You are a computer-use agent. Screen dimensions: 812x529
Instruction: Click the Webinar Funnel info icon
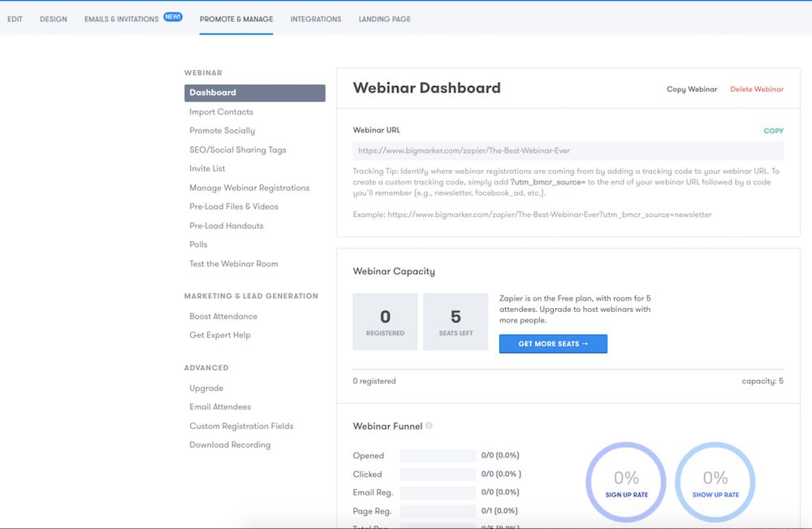pos(429,426)
